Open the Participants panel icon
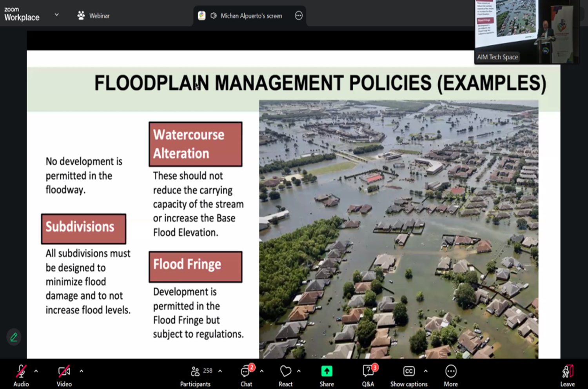Viewport: 588px width, 389px height. click(x=195, y=371)
